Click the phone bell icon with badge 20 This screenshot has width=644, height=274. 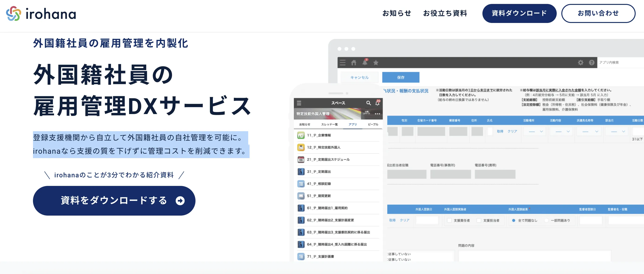tap(377, 102)
